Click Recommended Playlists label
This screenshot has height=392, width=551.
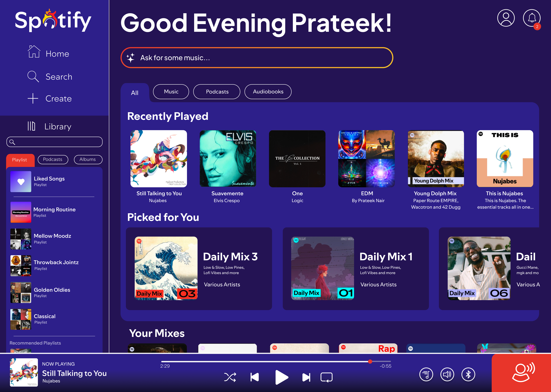coord(35,343)
